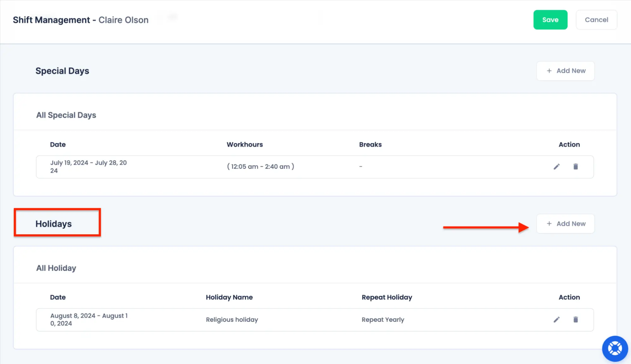Delete the Religious holiday entry
Screen dimensions: 631x364
[x=575, y=320]
